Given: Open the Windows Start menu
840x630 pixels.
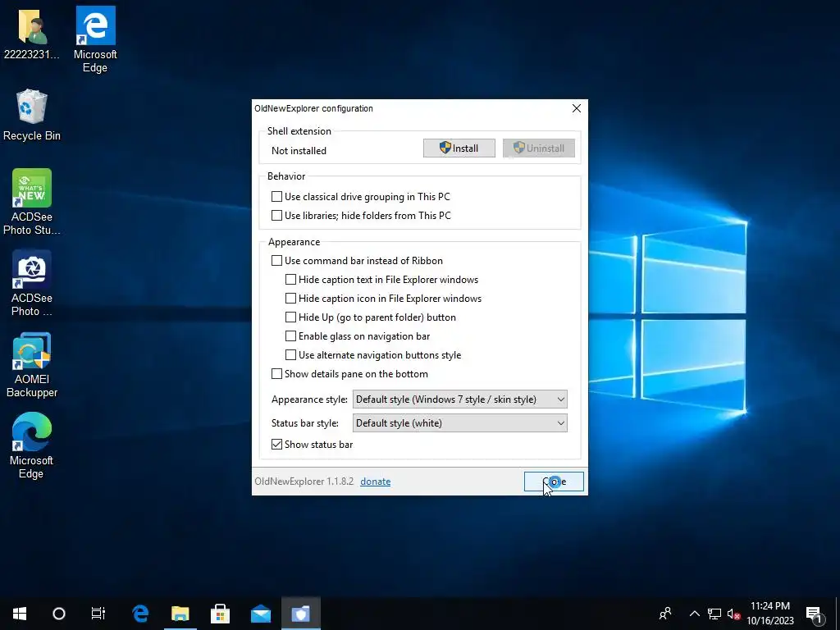Looking at the screenshot, I should (20, 613).
